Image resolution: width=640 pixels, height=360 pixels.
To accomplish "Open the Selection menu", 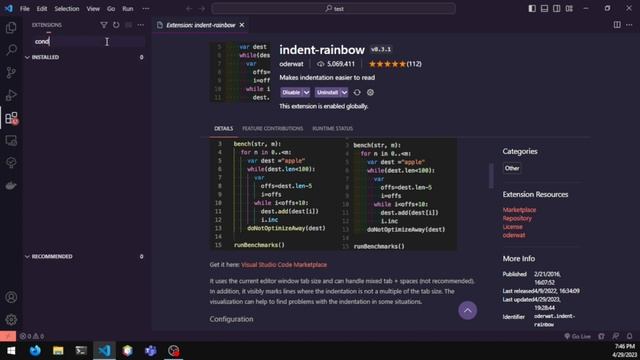I will click(x=67, y=9).
